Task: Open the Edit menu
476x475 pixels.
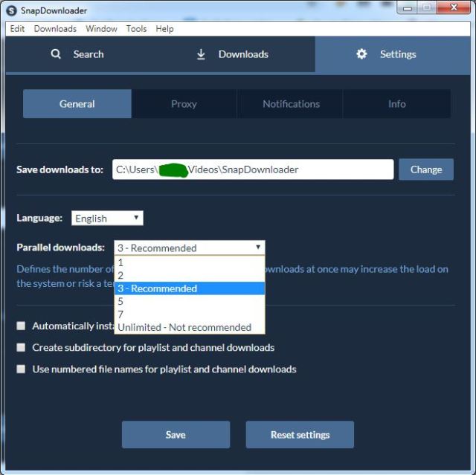Action: [17, 29]
